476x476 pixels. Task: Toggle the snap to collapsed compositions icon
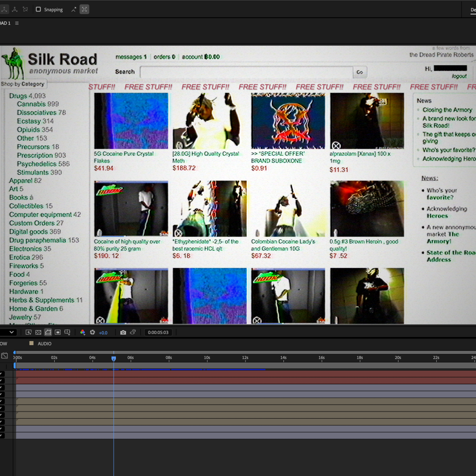[84, 9]
